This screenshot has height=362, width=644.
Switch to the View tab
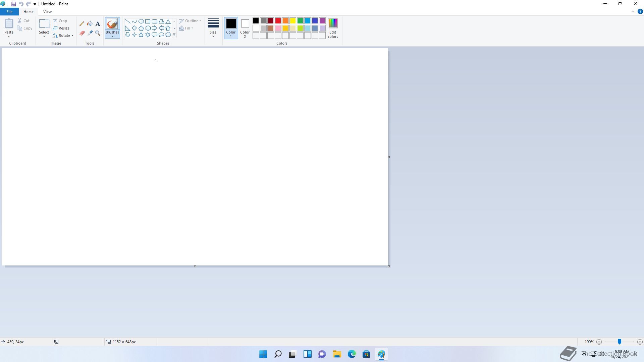(x=47, y=12)
